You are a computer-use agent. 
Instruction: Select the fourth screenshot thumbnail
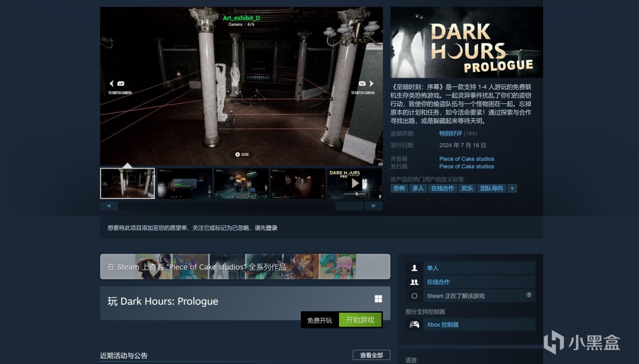point(298,183)
